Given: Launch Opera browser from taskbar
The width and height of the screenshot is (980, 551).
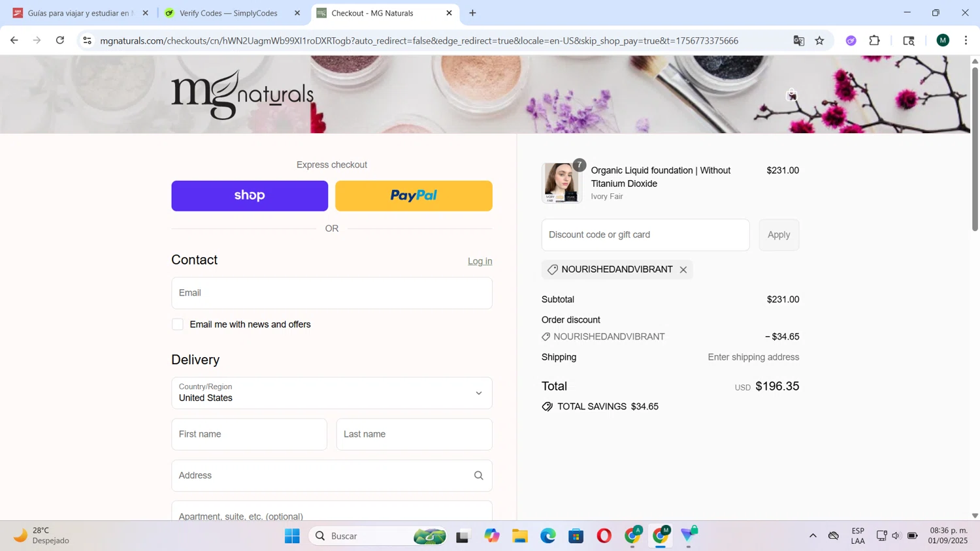Looking at the screenshot, I should [x=604, y=536].
